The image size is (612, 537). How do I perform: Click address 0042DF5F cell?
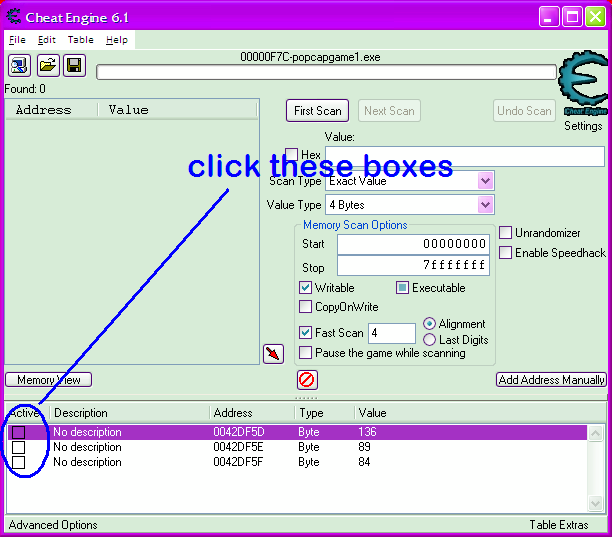pyautogui.click(x=238, y=462)
